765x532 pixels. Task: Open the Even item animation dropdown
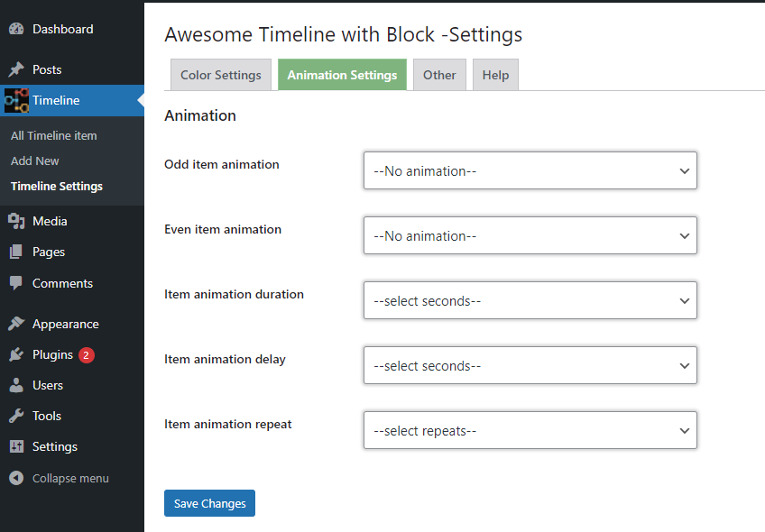coord(530,235)
